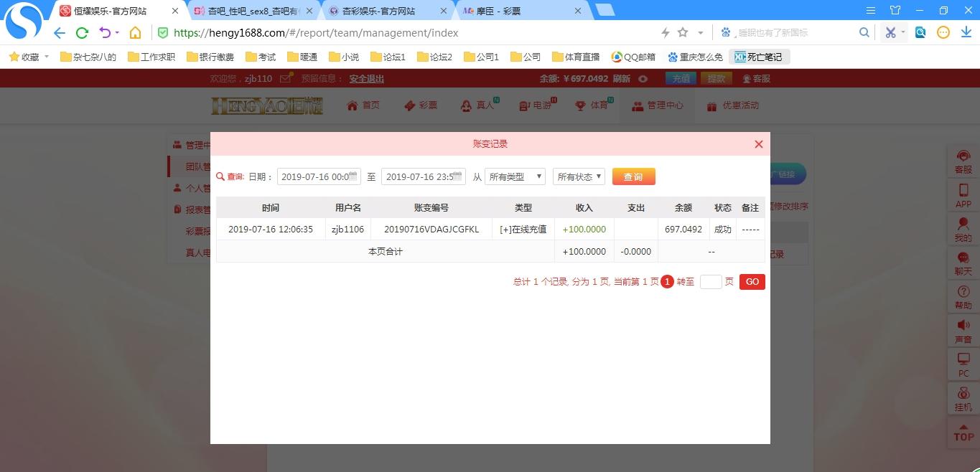
Task: Close the 恒耀娱乐-官方网站 tab
Action: click(x=175, y=11)
